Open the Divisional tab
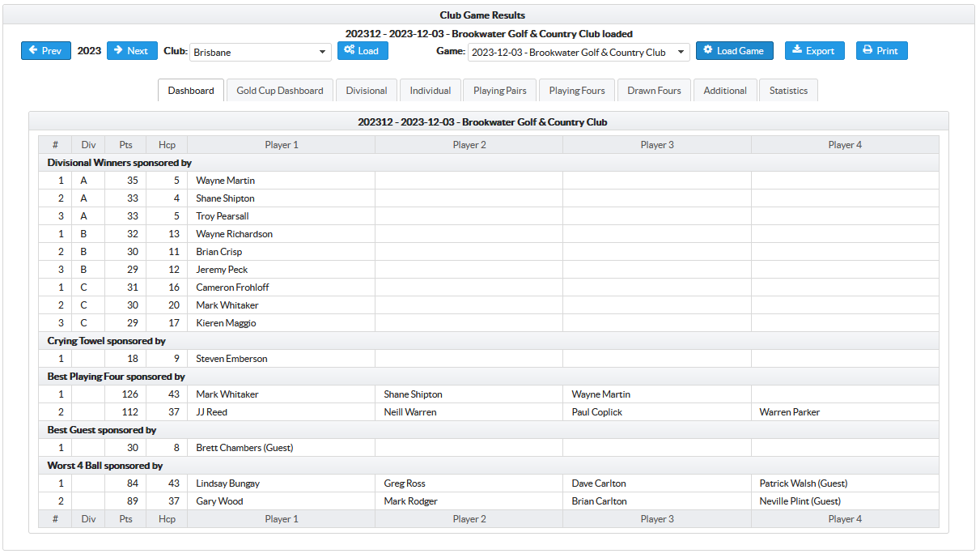 (x=367, y=91)
